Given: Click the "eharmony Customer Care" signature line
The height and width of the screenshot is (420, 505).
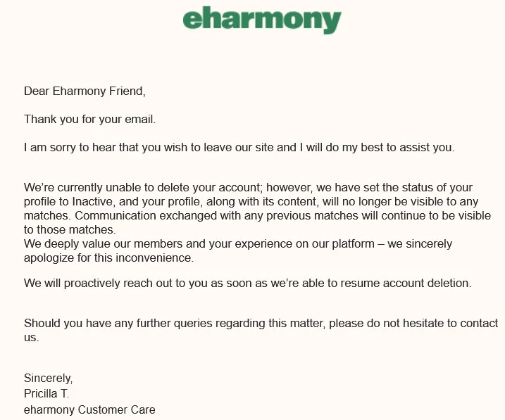Looking at the screenshot, I should click(x=89, y=409).
